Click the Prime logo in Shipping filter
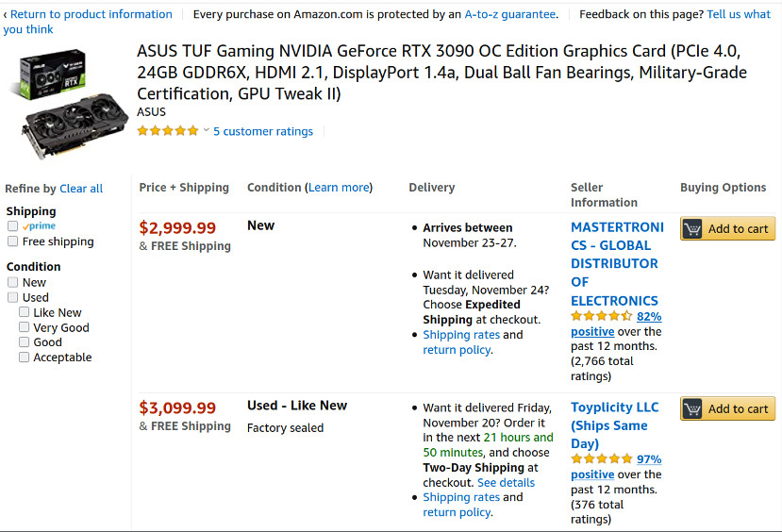 [40, 226]
